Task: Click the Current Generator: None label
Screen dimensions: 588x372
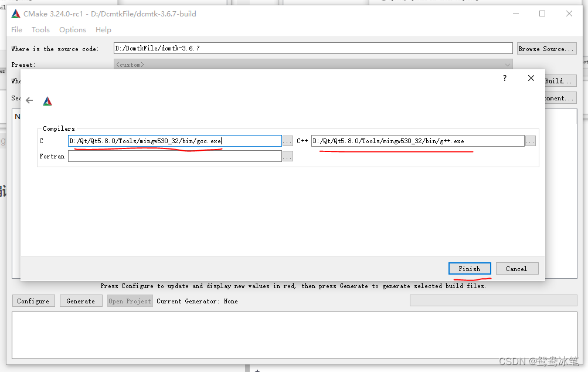Action: point(197,301)
